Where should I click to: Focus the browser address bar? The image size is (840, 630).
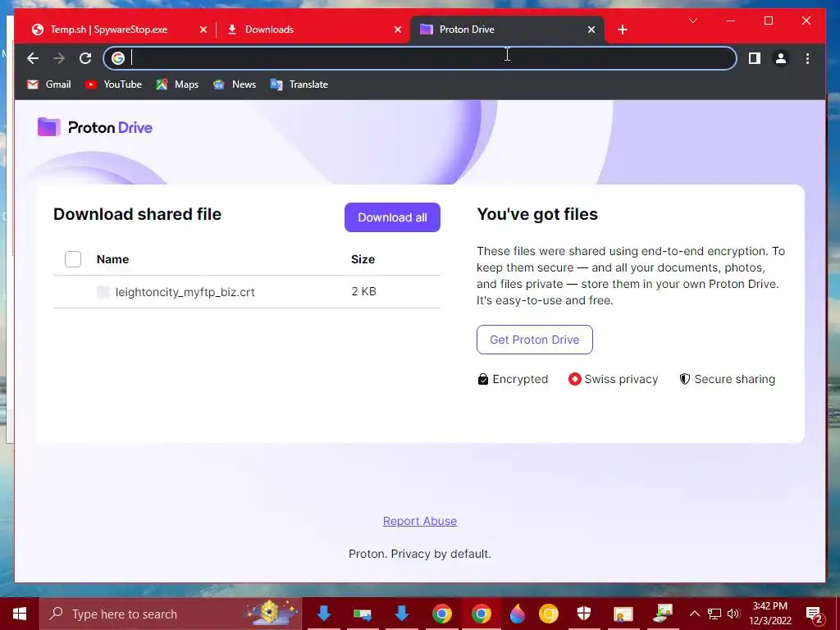pos(420,58)
